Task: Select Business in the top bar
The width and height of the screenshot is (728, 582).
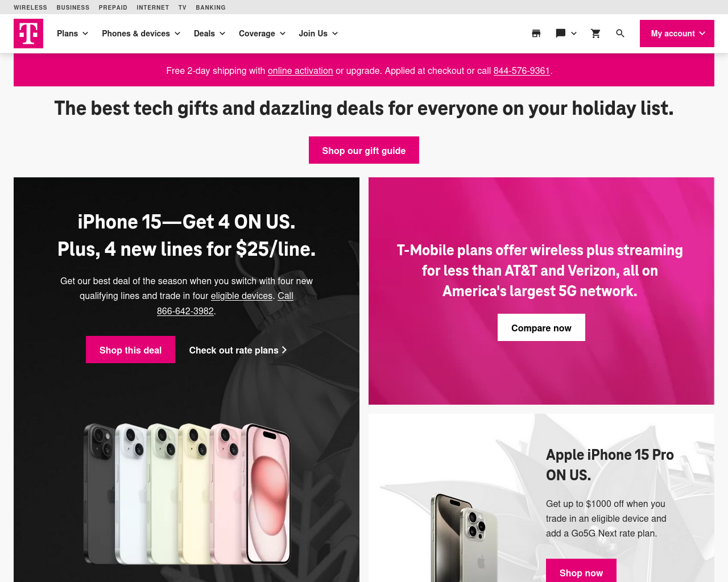Action: [x=73, y=7]
